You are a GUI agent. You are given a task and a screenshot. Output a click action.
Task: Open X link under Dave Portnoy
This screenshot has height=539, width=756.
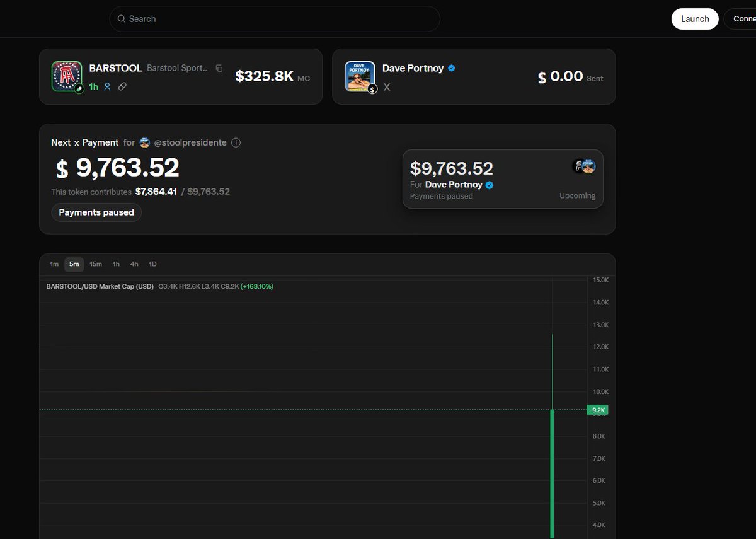(387, 87)
